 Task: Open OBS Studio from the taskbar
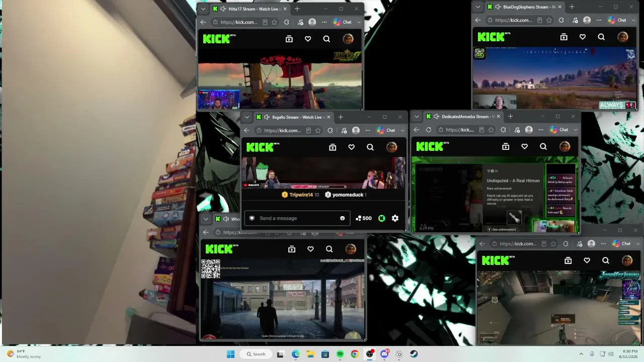coord(370,354)
